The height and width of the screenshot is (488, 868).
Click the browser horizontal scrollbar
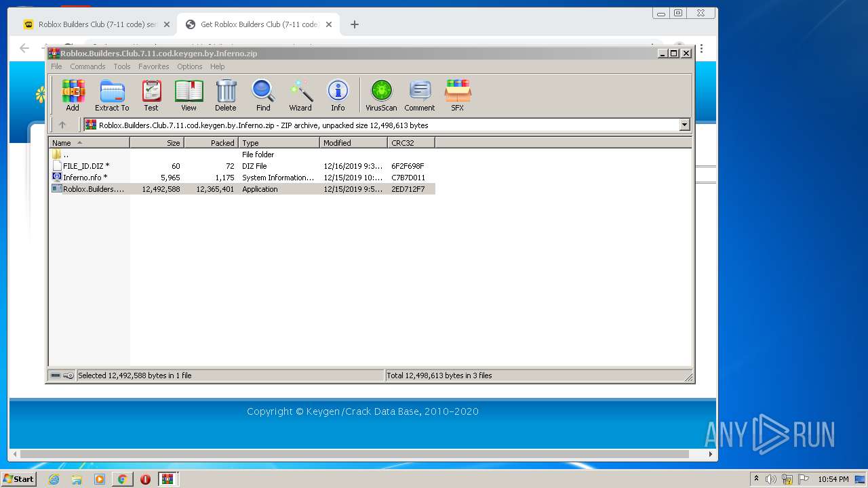pos(355,454)
